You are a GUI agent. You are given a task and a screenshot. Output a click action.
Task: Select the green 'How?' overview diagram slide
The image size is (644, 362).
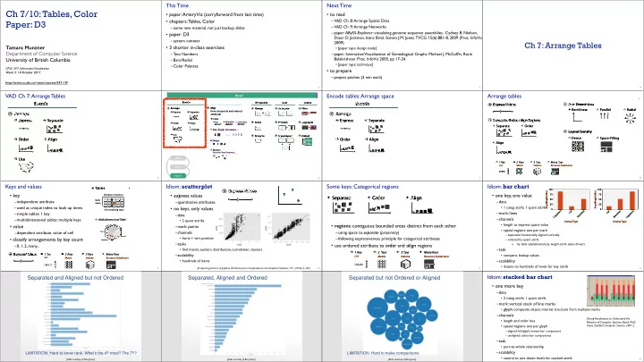[x=241, y=136]
